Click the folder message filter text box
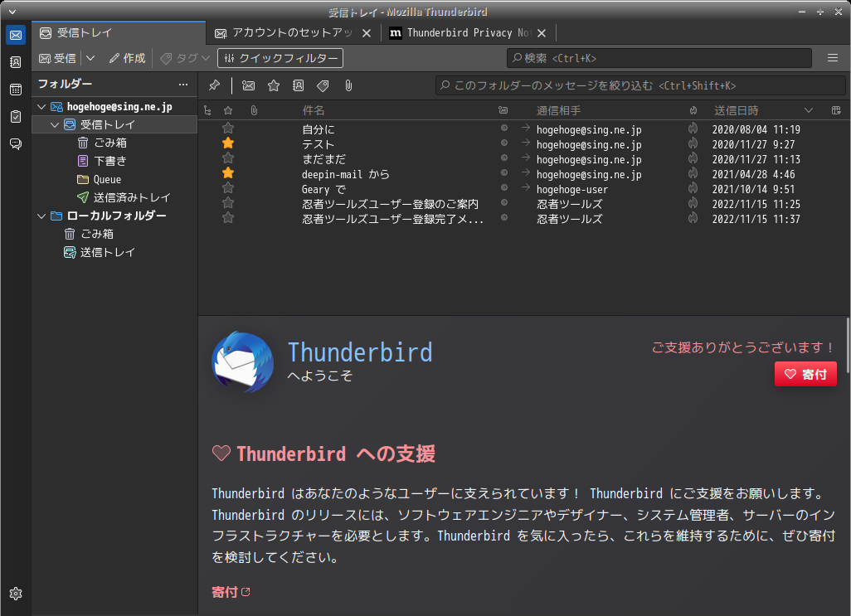Image resolution: width=851 pixels, height=616 pixels. click(x=640, y=85)
